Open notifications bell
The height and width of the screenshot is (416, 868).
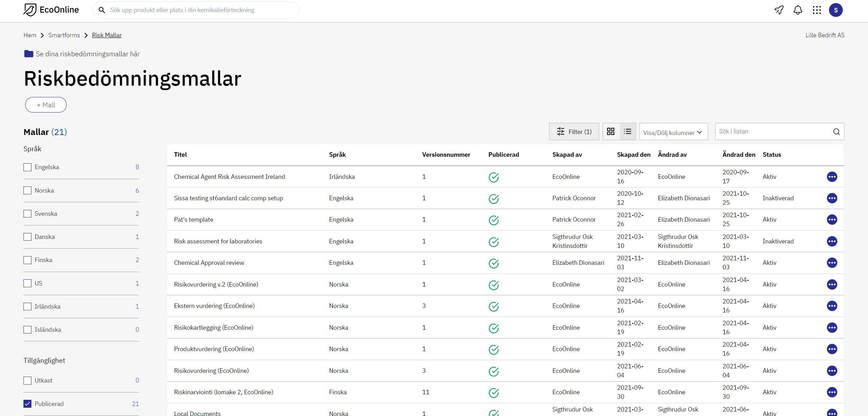click(798, 10)
